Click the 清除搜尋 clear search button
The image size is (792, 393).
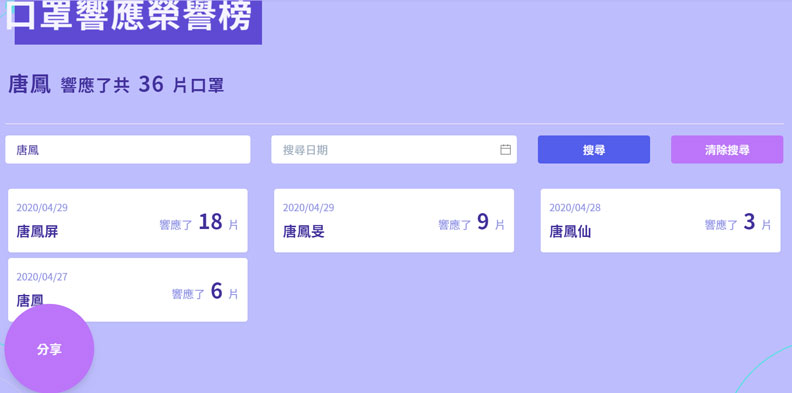(727, 150)
